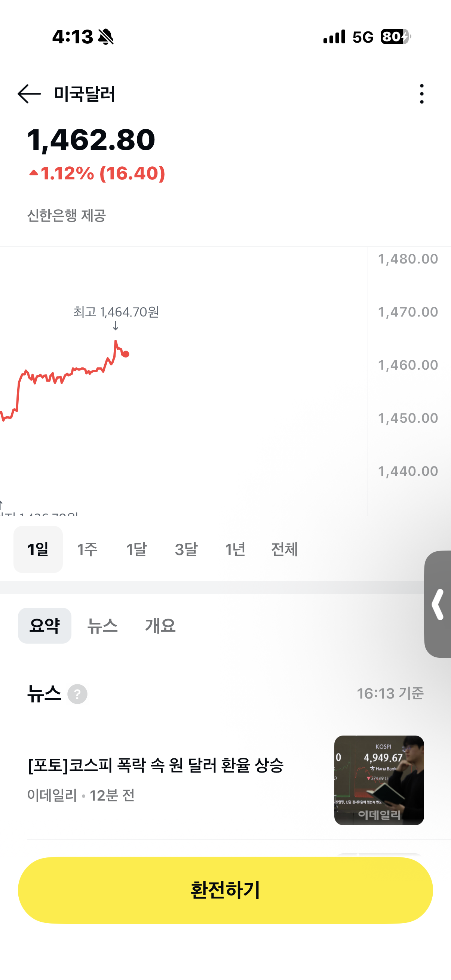The height and width of the screenshot is (980, 451).
Task: Open the KOSPI news thumbnail image
Action: (379, 780)
